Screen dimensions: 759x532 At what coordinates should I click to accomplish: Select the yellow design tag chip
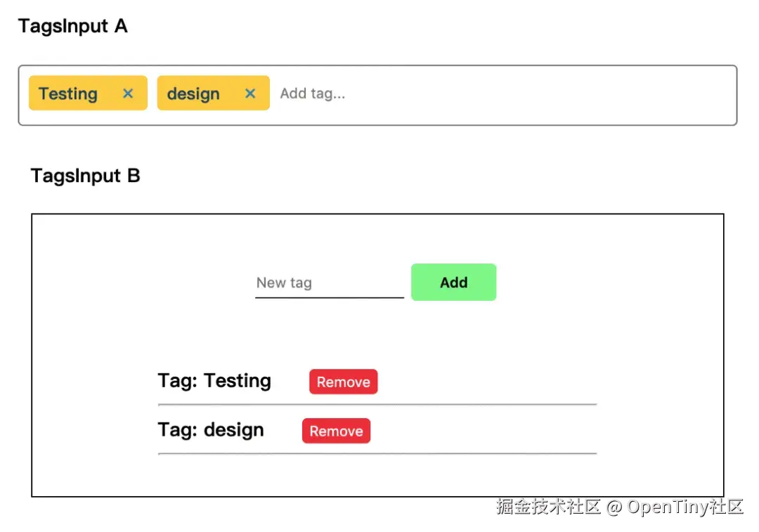coord(194,93)
